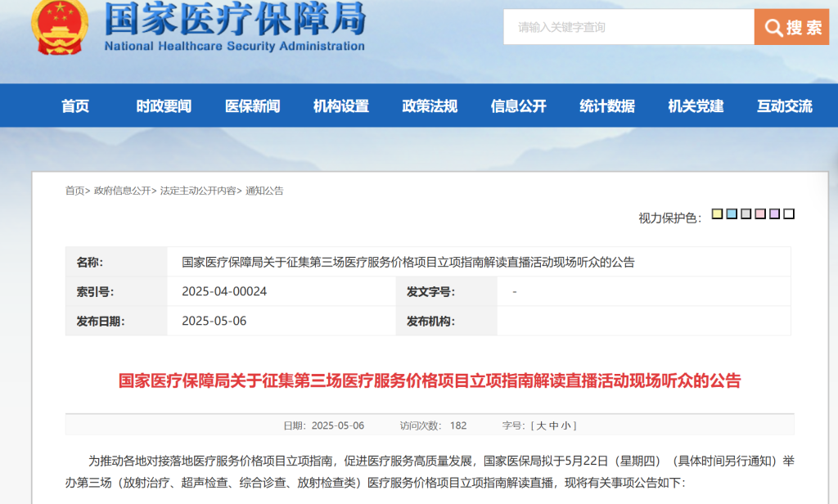Click the red announcement headline
The image size is (838, 504).
430,380
